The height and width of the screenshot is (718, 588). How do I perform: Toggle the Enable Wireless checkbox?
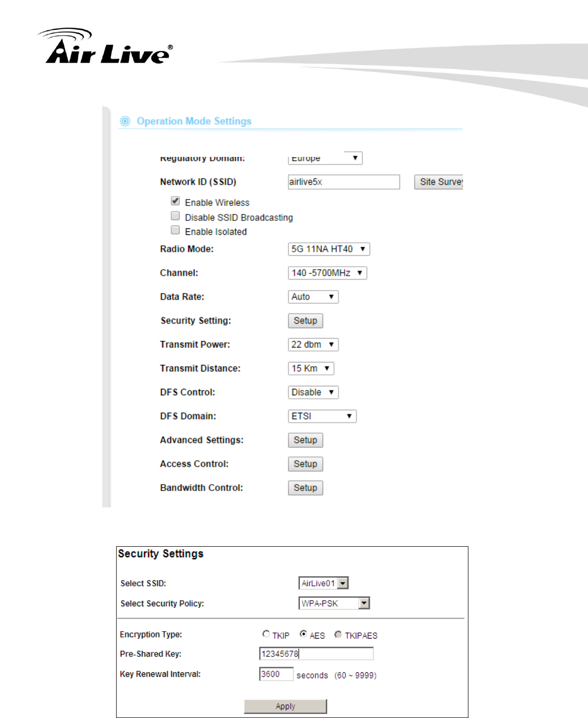(x=175, y=201)
